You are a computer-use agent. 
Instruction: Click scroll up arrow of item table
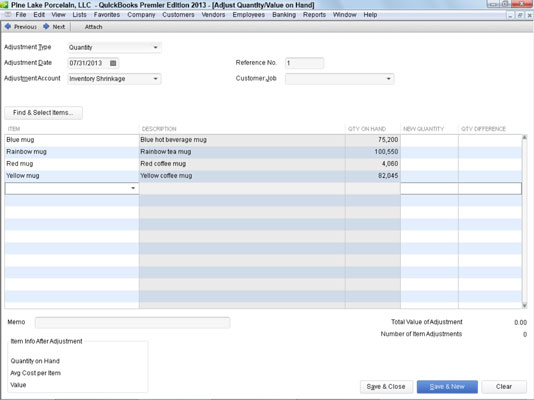click(524, 138)
